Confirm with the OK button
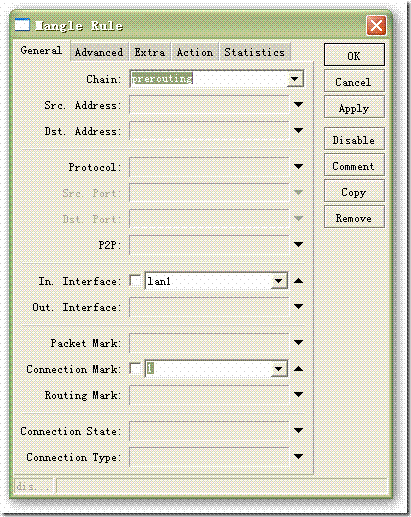Viewport: 411px width, 517px height. pos(354,55)
